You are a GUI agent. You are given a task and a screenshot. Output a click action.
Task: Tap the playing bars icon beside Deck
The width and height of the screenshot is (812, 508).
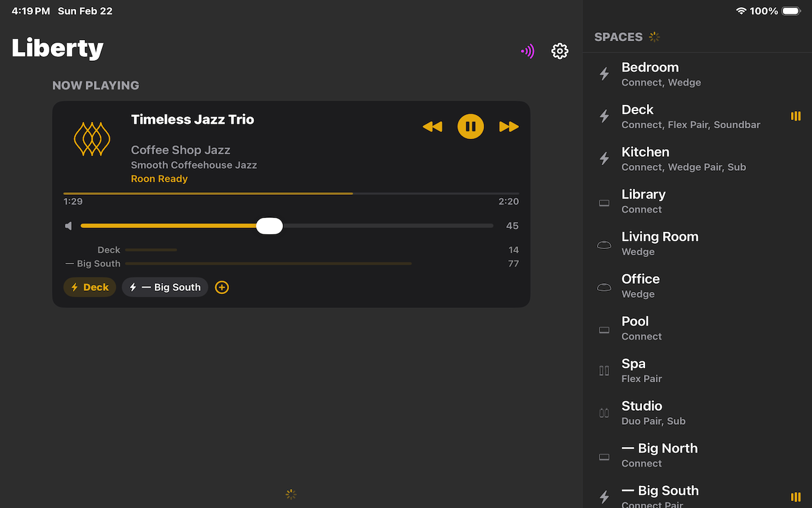[x=796, y=116]
